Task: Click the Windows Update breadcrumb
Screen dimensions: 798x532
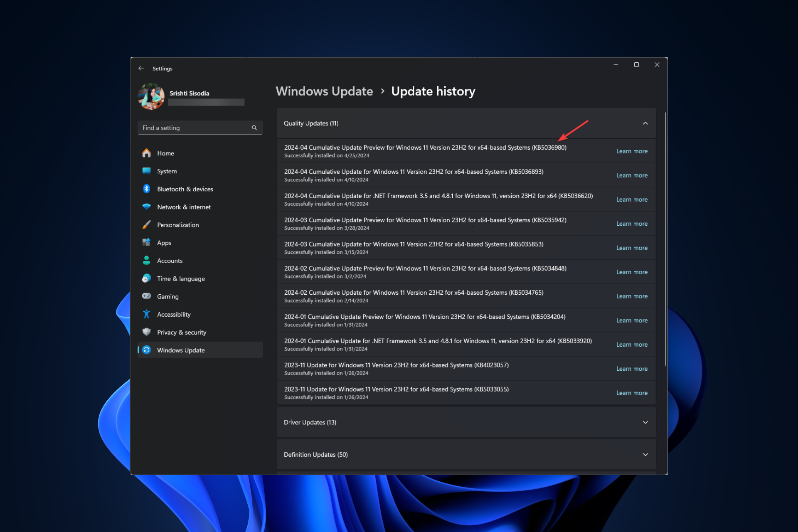Action: pyautogui.click(x=324, y=91)
